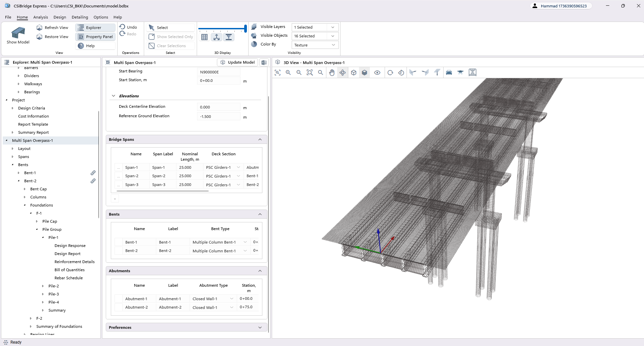Click Refresh View in the View group
Screen dimensions: 644x346
click(x=53, y=27)
